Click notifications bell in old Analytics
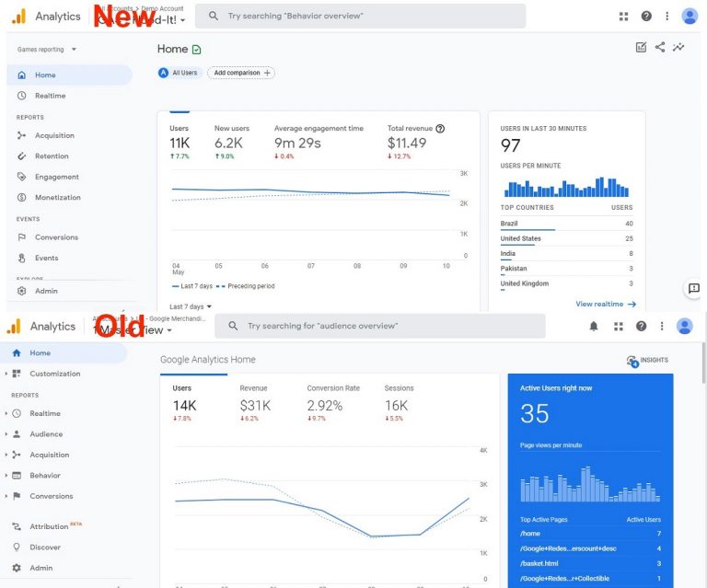 coord(594,327)
